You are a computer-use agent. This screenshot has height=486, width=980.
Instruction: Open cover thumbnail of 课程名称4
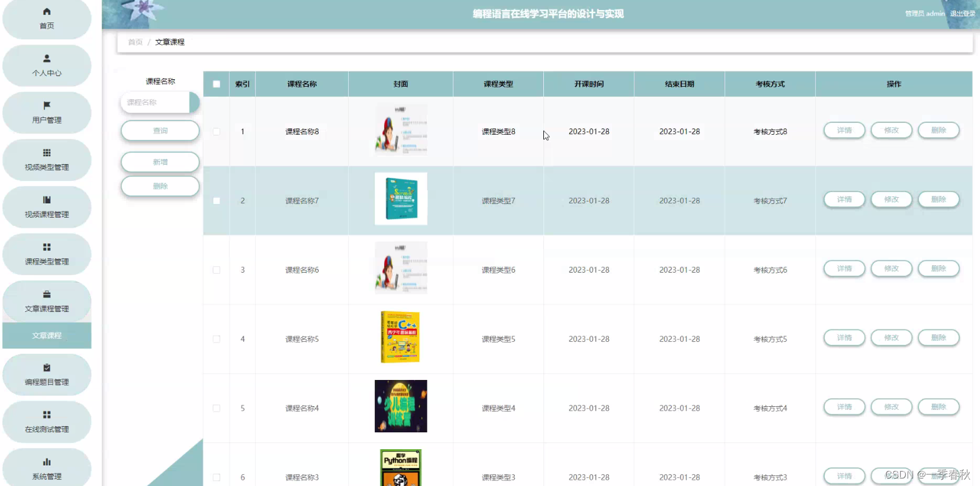point(401,406)
